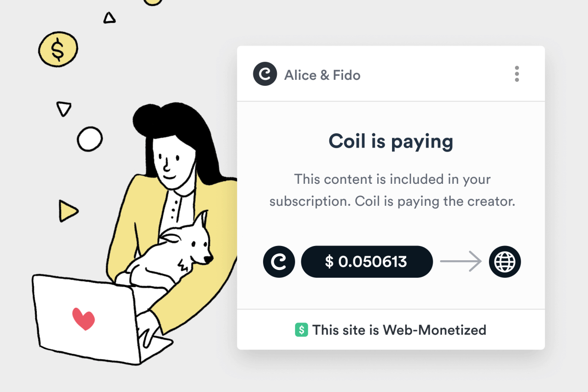
Task: Open the three-dot options menu
Action: [516, 74]
